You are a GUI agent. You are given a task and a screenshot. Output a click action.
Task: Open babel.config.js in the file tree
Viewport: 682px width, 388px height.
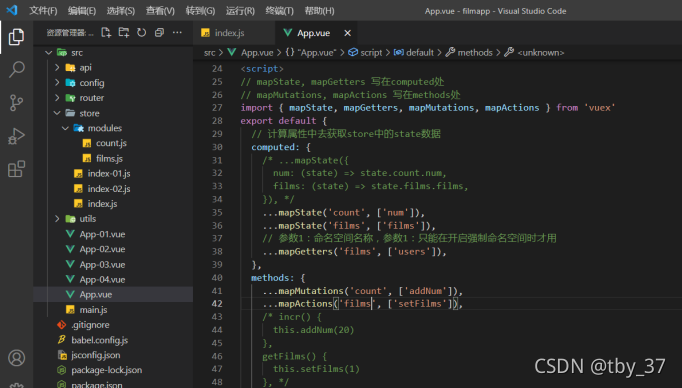point(113,340)
